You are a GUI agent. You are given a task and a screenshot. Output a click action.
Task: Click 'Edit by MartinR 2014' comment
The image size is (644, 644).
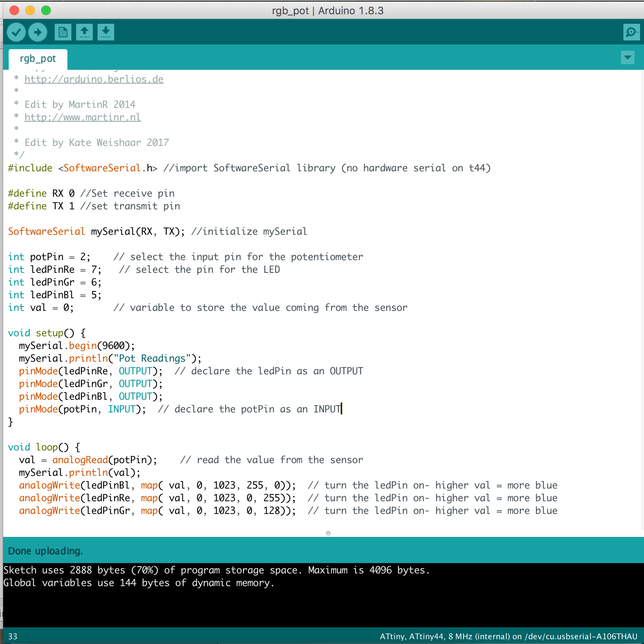(x=80, y=104)
